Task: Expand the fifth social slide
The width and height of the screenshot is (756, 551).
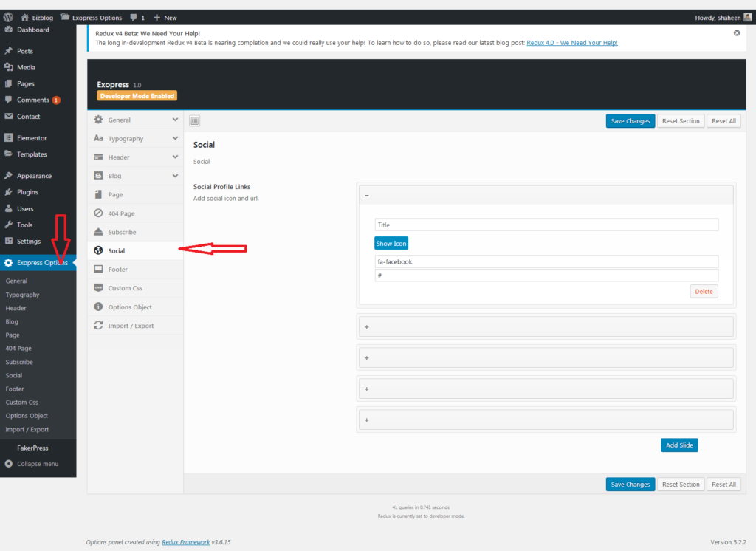Action: pyautogui.click(x=367, y=420)
